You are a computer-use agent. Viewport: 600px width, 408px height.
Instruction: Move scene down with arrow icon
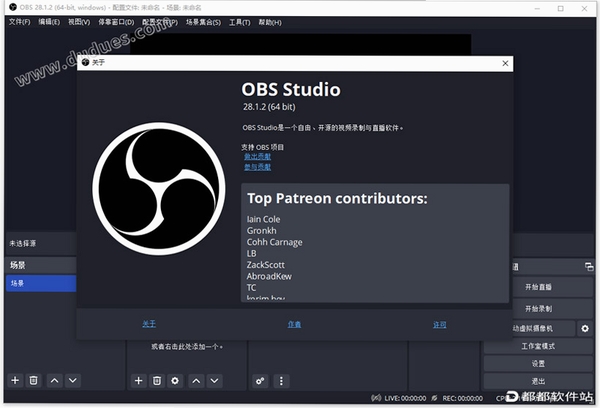click(73, 380)
